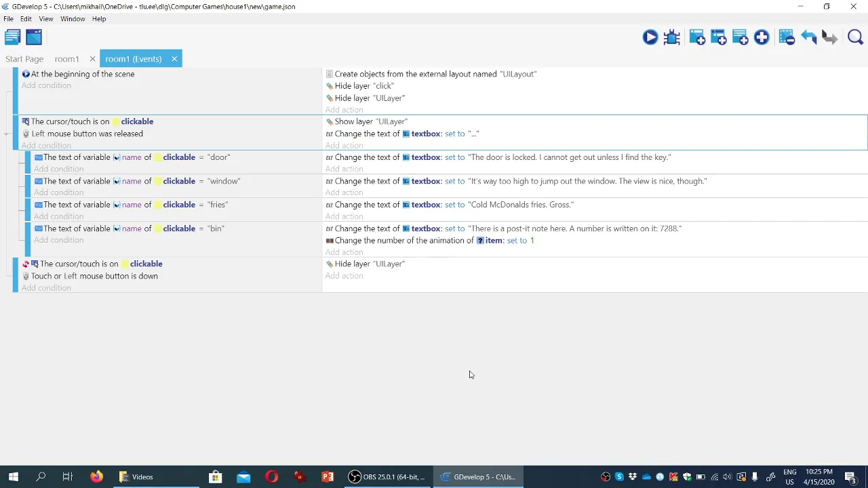Add condition under the "door" variable check
Viewport: 868px width, 488px height.
coord(59,169)
